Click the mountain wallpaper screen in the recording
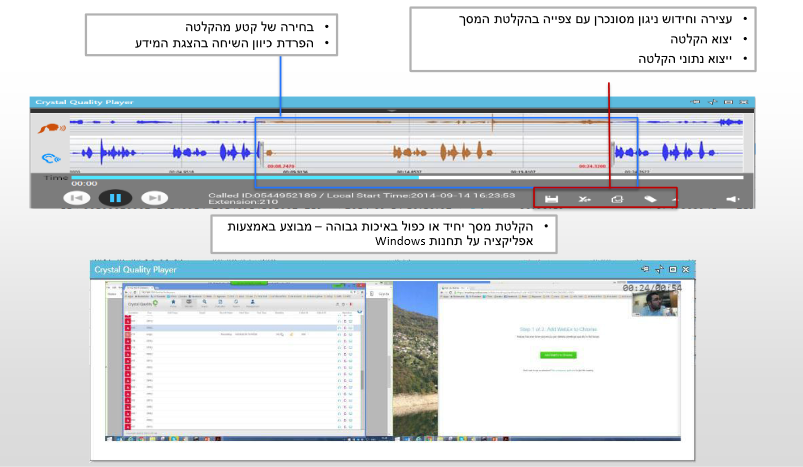This screenshot has height=467, width=803. 415,358
